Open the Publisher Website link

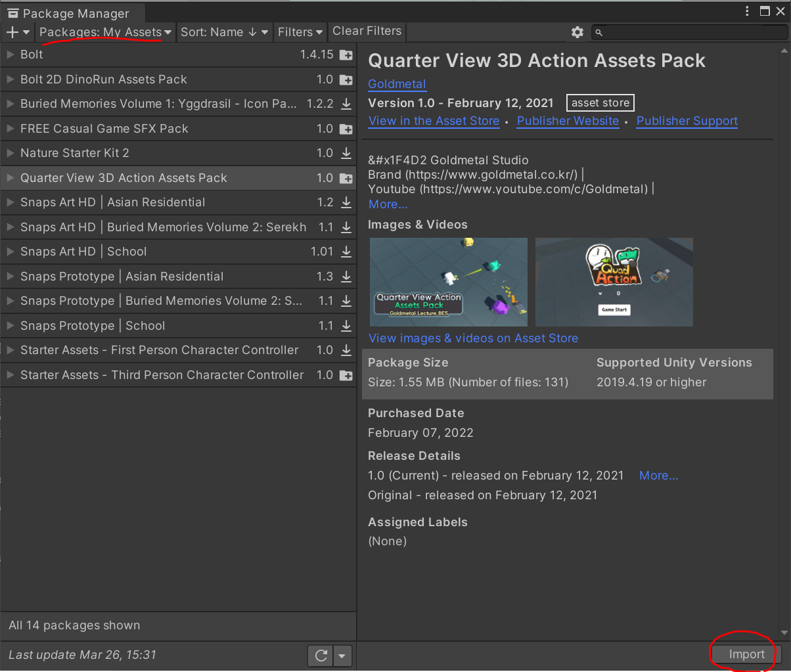coord(568,121)
